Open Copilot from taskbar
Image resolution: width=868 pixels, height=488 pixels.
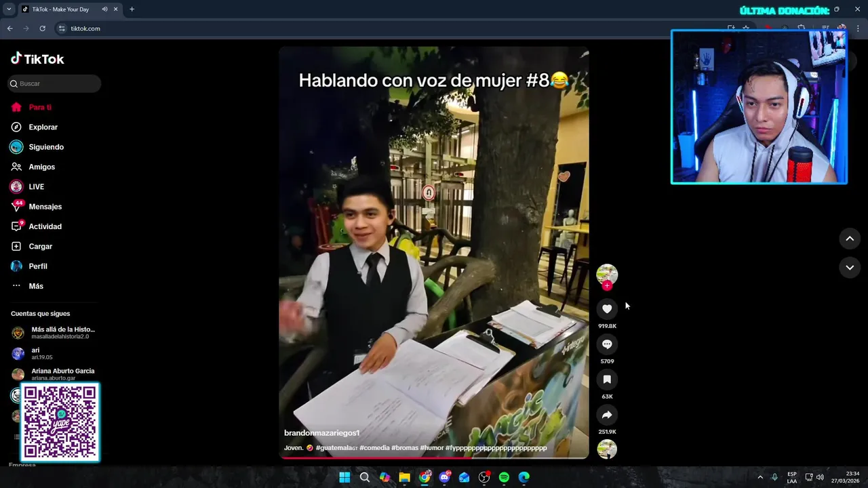(384, 477)
